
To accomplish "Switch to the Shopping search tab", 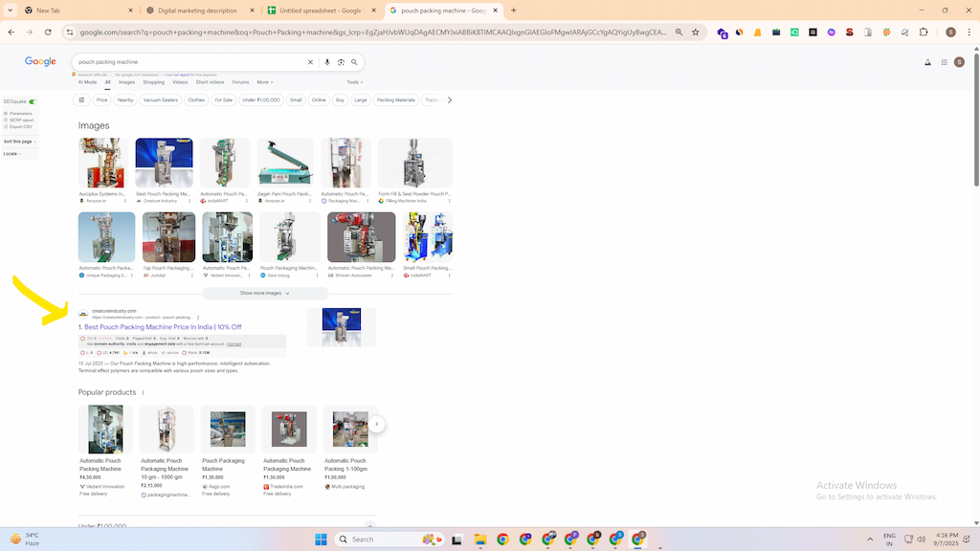I will (x=153, y=82).
